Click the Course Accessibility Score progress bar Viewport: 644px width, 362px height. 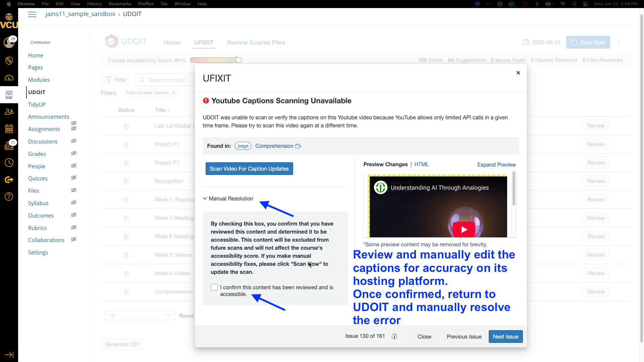tap(216, 60)
